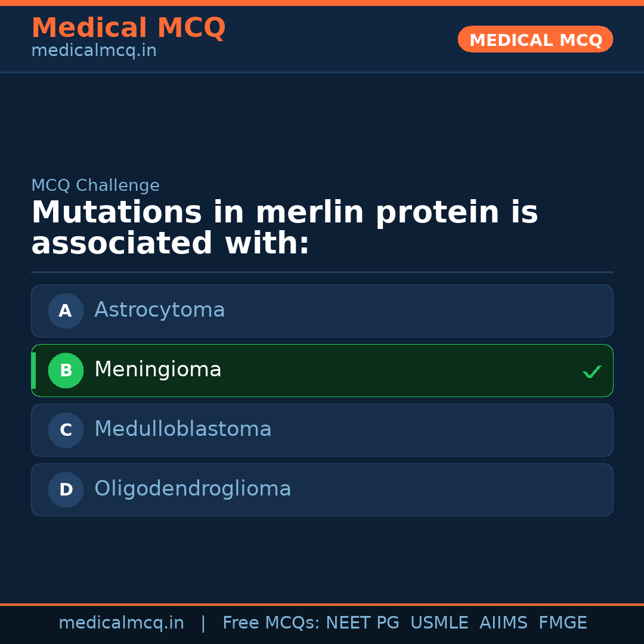644x644 pixels.
Task: Select the Oligodendroglioma answer text
Action: pyautogui.click(x=193, y=489)
